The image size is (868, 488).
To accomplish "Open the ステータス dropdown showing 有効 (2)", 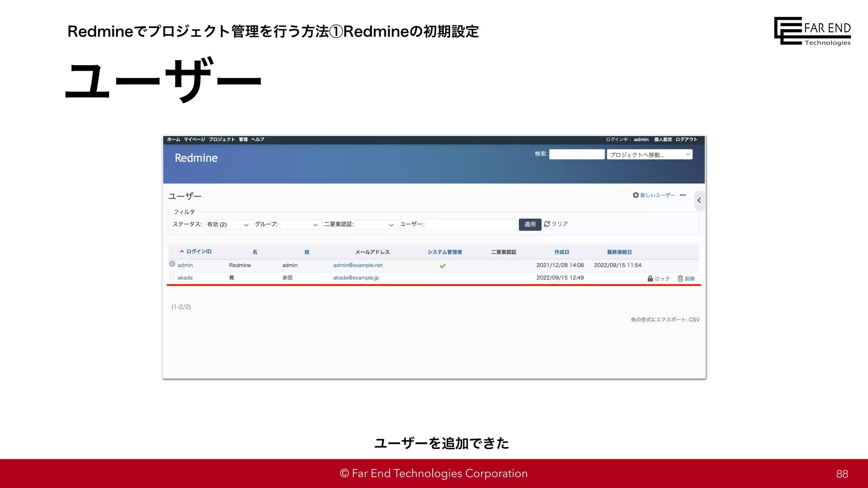I will (228, 225).
